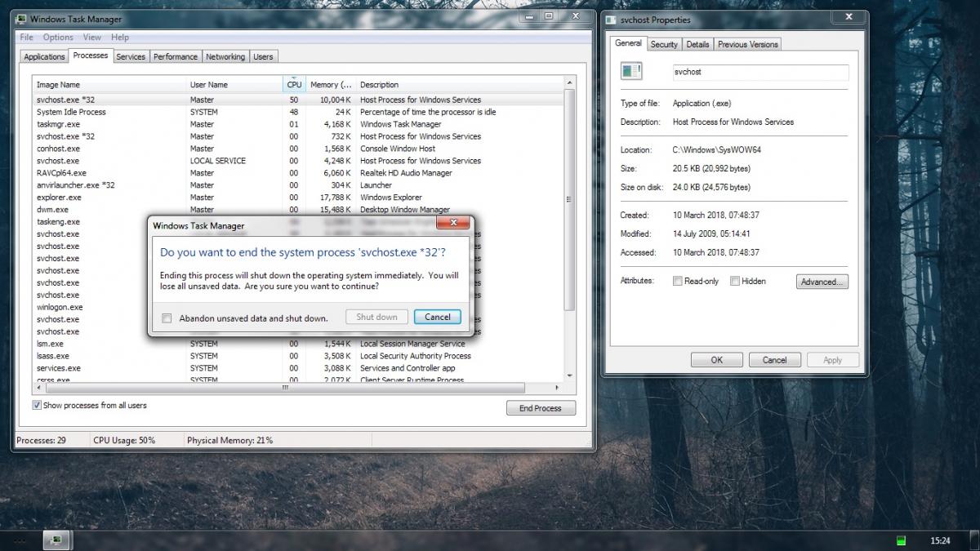Image resolution: width=980 pixels, height=551 pixels.
Task: Click the Task Manager title bar icon
Action: click(21, 18)
